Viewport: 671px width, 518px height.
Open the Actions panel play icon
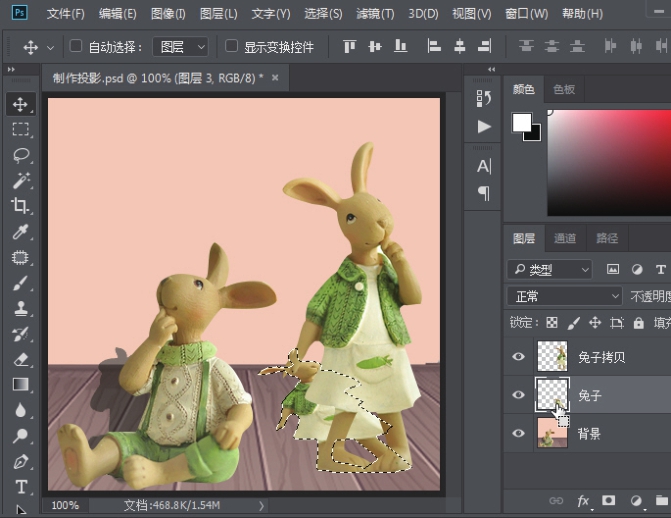[x=484, y=126]
